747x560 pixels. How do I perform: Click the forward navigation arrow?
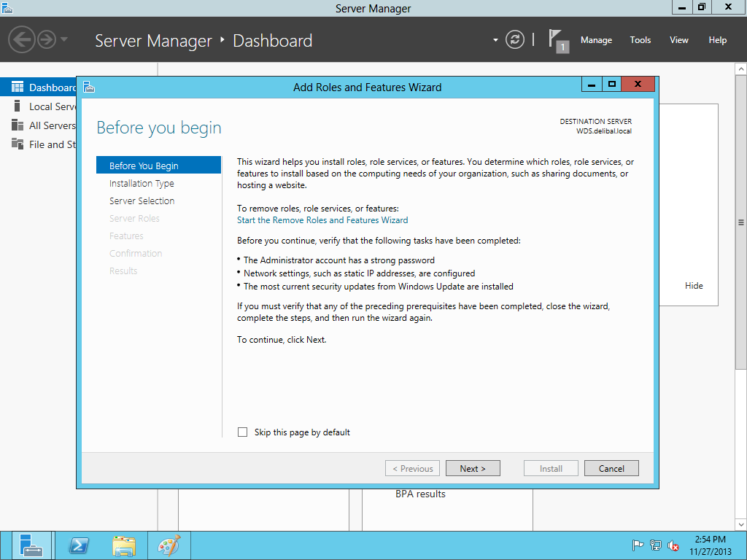(47, 39)
